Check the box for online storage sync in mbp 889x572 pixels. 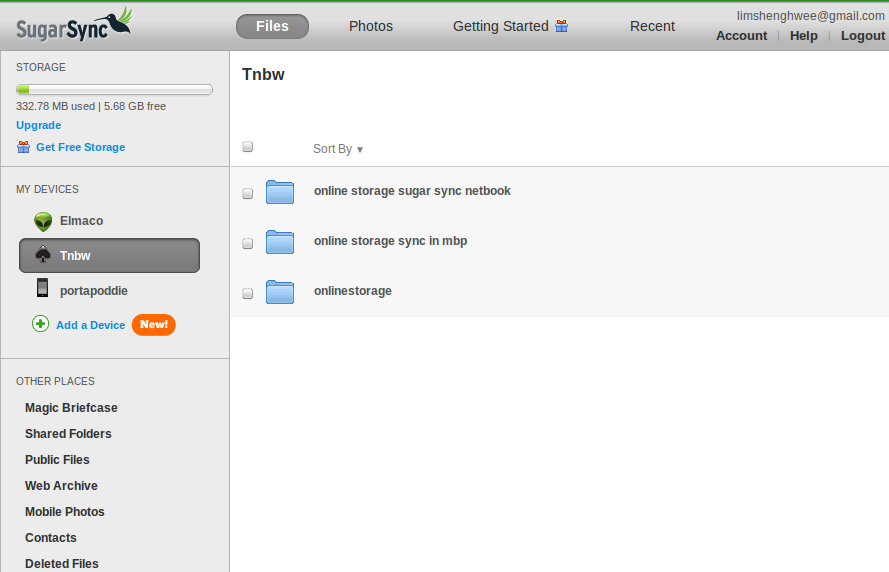coord(248,244)
